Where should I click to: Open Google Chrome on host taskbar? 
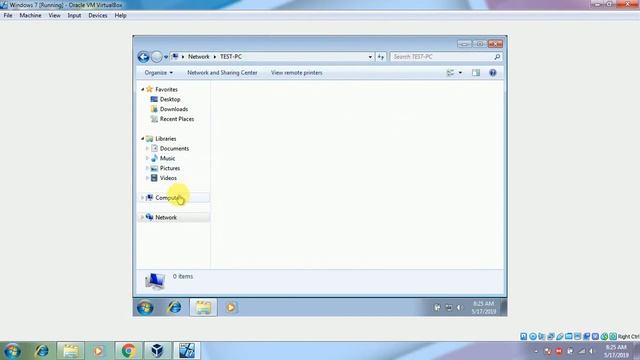(128, 351)
